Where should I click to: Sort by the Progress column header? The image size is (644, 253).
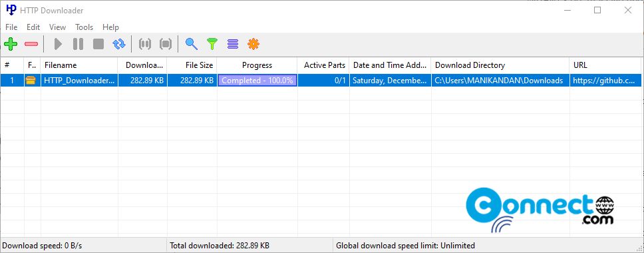[x=257, y=65]
